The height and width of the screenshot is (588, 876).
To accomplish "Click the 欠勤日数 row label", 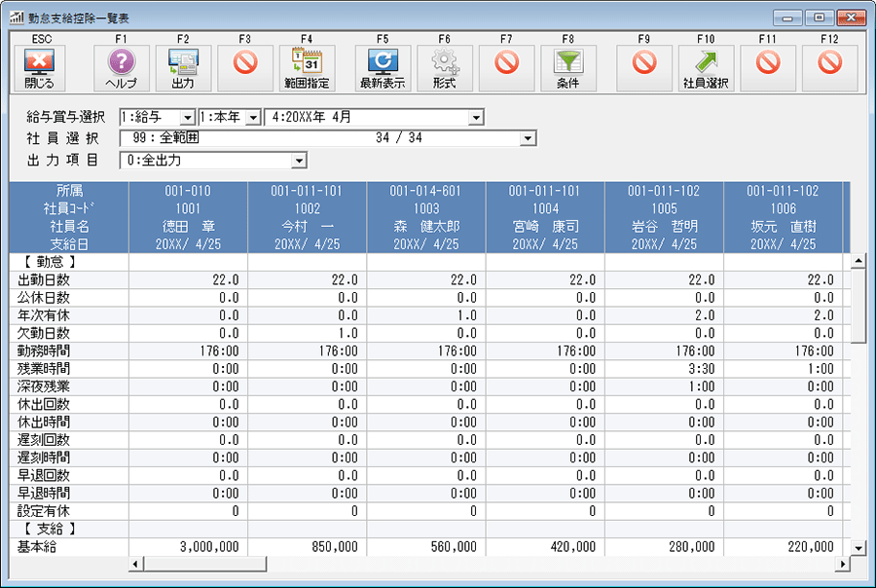I will point(44,333).
